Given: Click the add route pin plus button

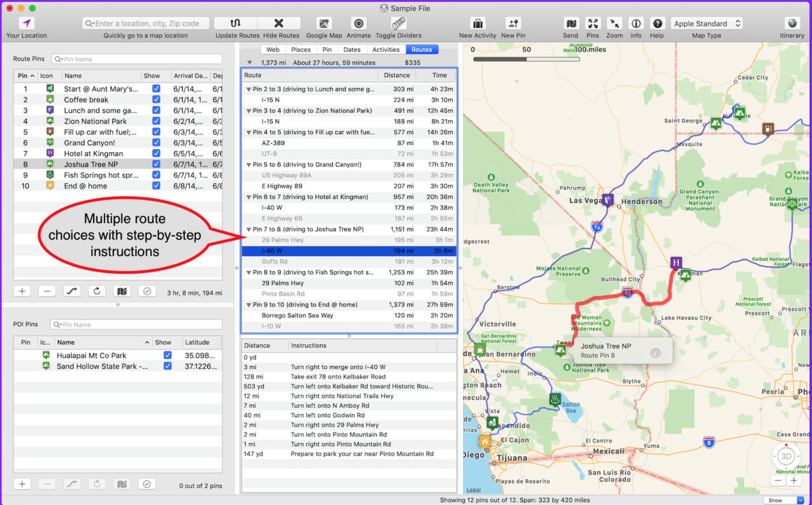Looking at the screenshot, I should tap(22, 291).
